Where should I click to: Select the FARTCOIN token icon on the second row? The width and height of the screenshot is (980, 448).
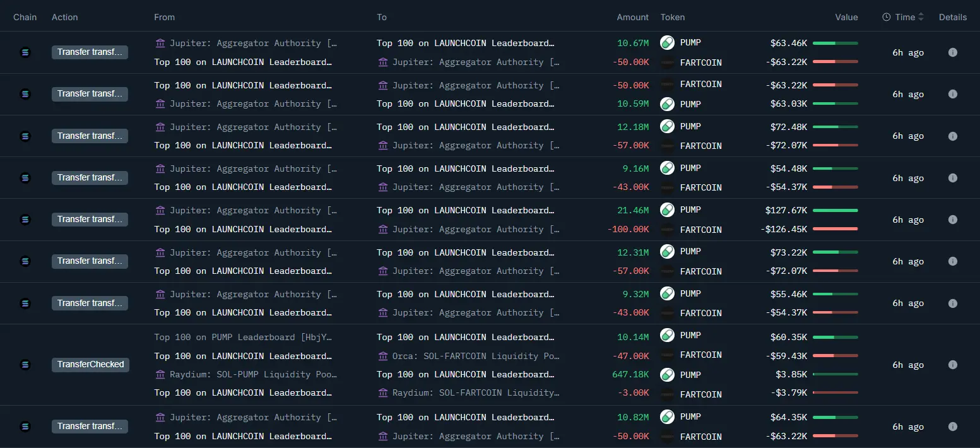coord(667,84)
